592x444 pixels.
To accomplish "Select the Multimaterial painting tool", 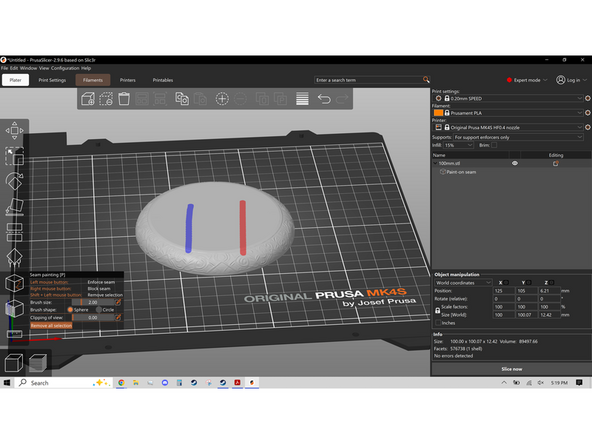I will 14,308.
